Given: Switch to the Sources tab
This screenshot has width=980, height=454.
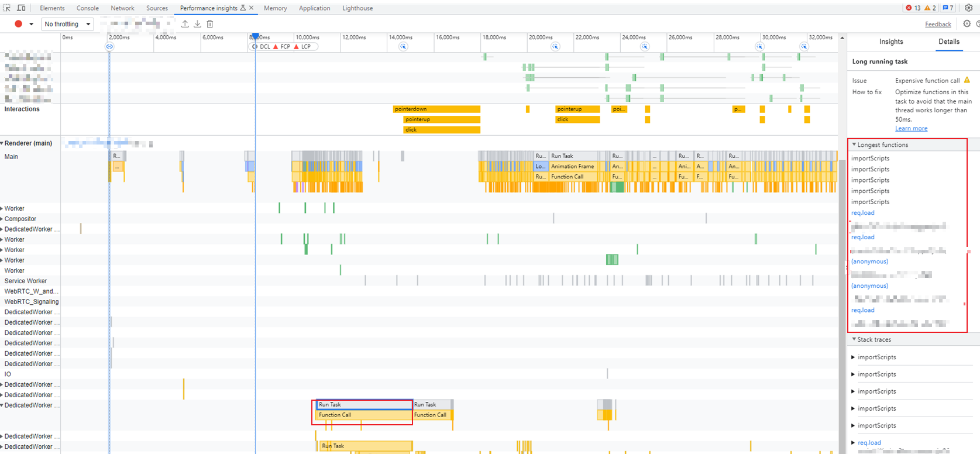Looking at the screenshot, I should (x=157, y=8).
